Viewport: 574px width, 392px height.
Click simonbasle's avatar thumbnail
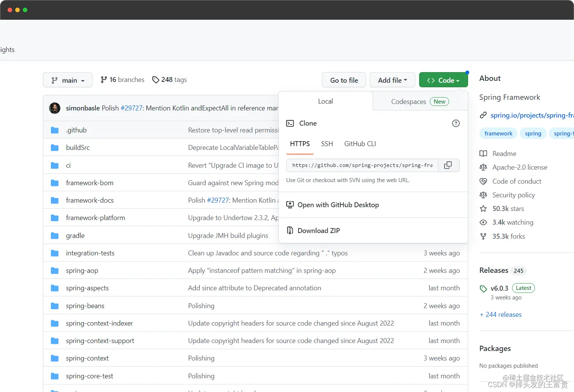point(55,108)
